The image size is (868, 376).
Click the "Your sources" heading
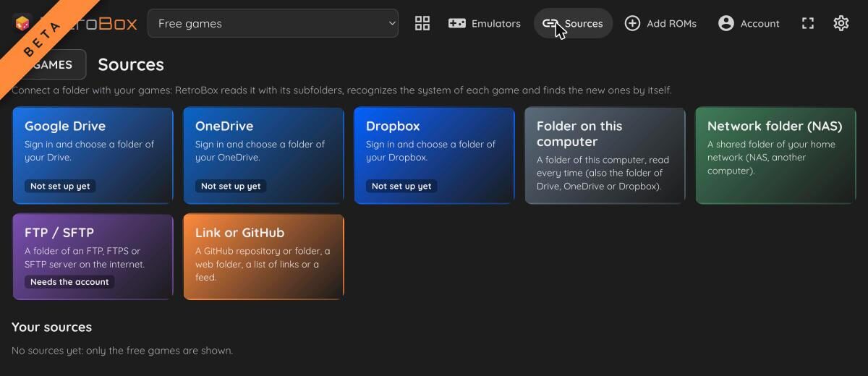point(51,327)
